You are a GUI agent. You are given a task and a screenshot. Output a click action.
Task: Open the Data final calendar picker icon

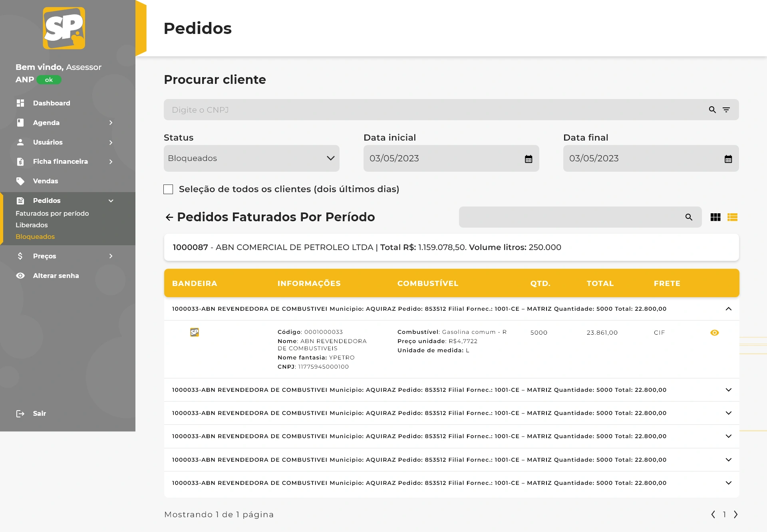pyautogui.click(x=728, y=159)
